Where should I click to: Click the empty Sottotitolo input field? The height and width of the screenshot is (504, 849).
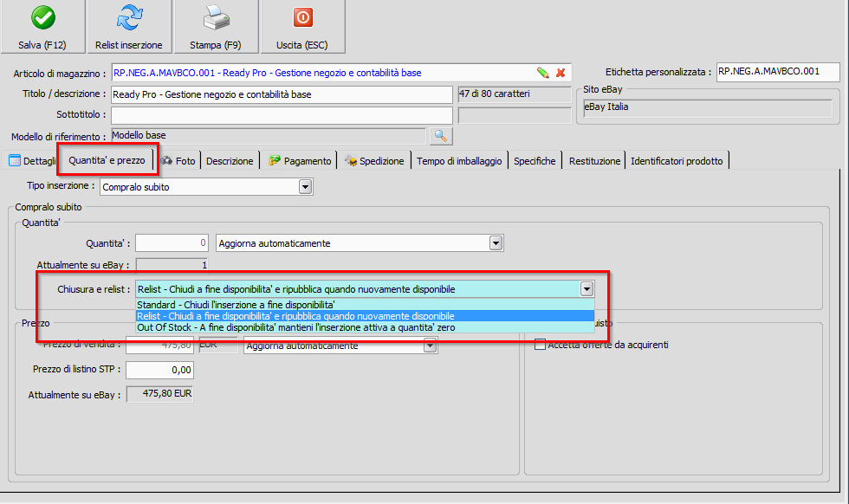(282, 115)
